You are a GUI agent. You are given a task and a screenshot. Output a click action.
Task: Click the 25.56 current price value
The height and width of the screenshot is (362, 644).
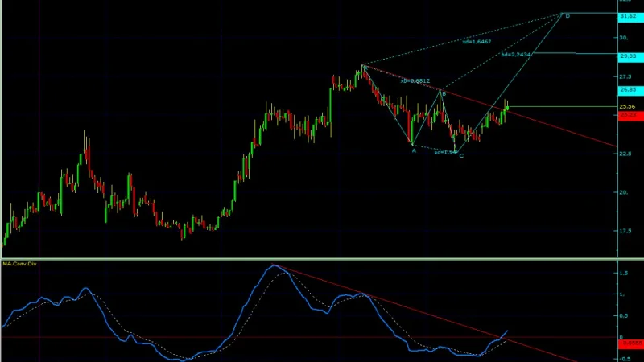(x=627, y=107)
